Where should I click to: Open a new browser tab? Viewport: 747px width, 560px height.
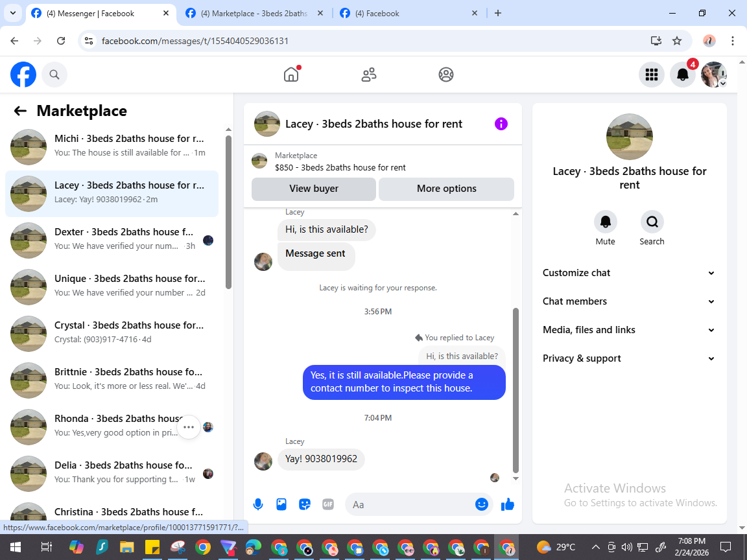(498, 14)
